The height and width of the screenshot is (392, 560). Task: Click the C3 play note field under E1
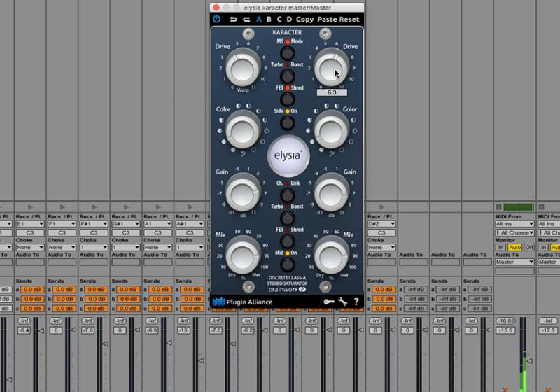[30, 233]
